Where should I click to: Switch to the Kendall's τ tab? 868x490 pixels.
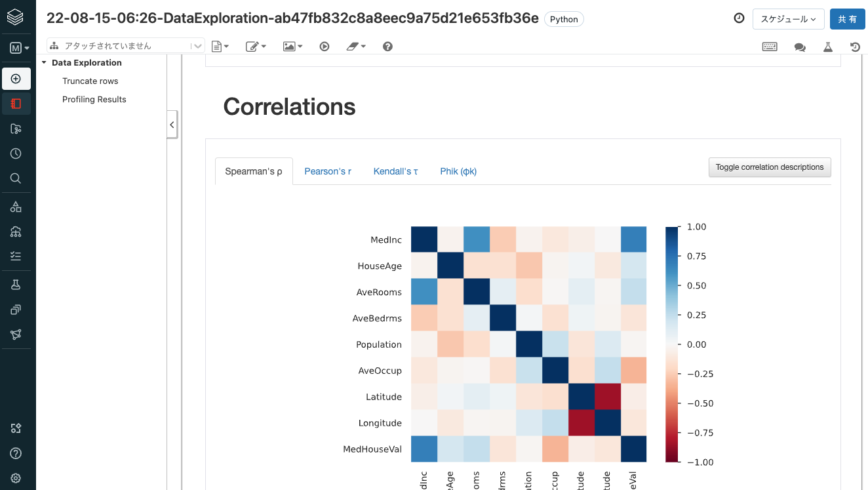point(395,171)
